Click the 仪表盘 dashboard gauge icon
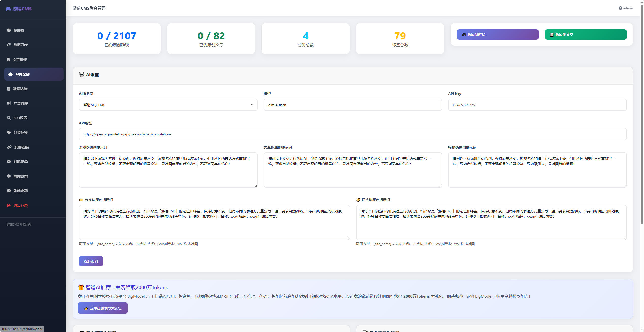Viewport: 644px width, 332px height. (x=9, y=30)
